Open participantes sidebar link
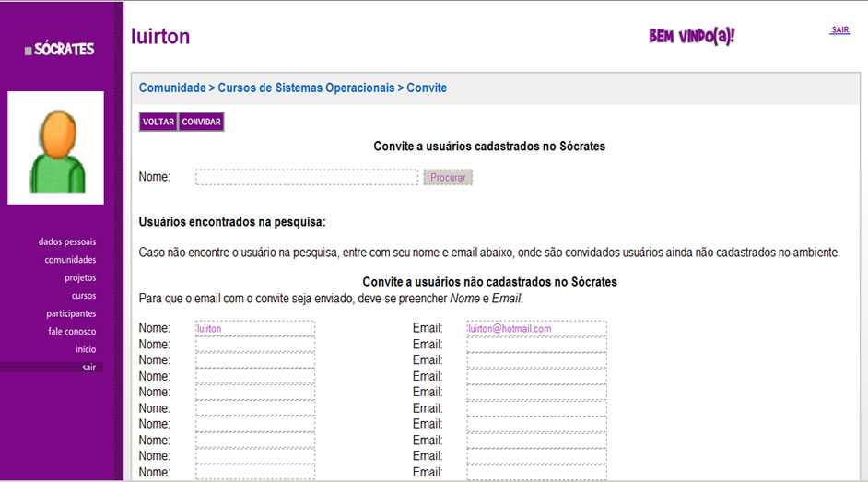The width and height of the screenshot is (868, 482). tap(71, 313)
